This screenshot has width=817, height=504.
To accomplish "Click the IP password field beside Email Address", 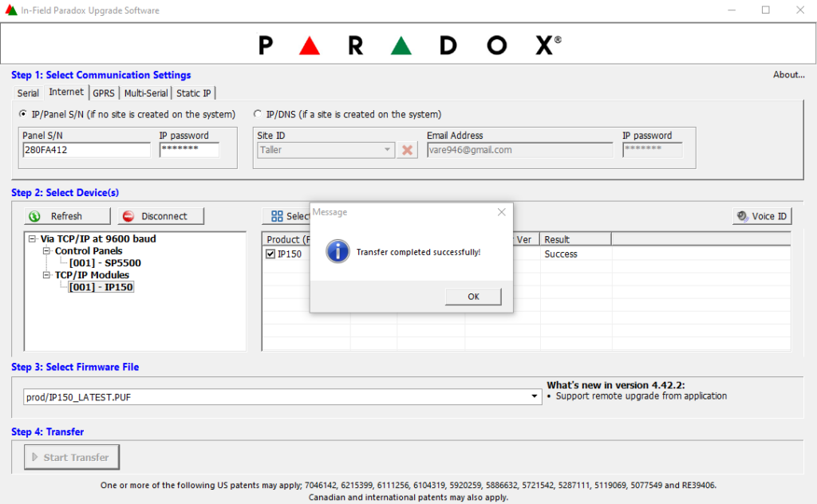I will pyautogui.click(x=653, y=150).
